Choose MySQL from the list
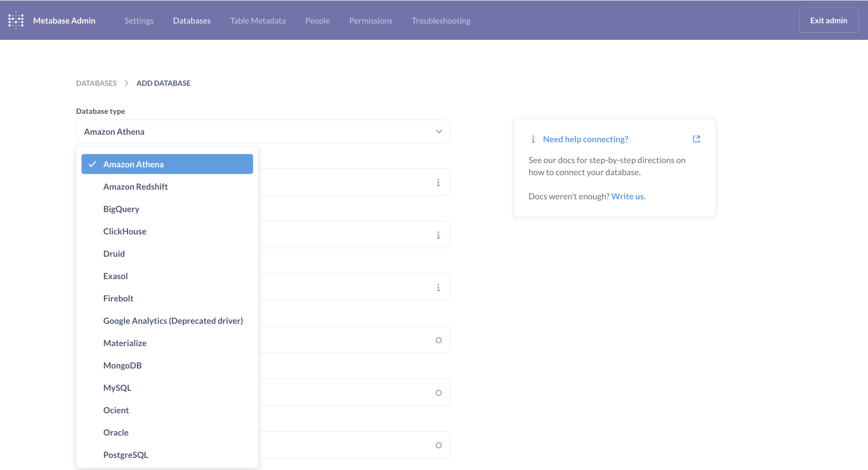 click(167, 388)
